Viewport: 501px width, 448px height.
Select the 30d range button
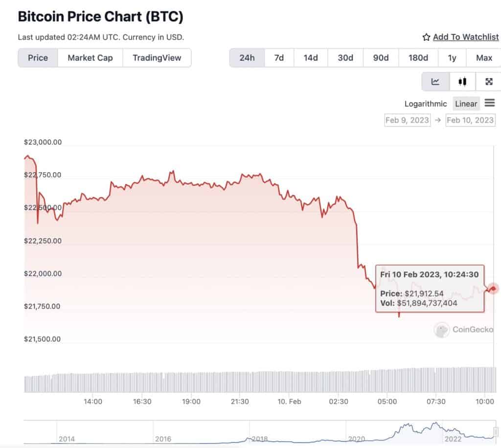coord(345,58)
